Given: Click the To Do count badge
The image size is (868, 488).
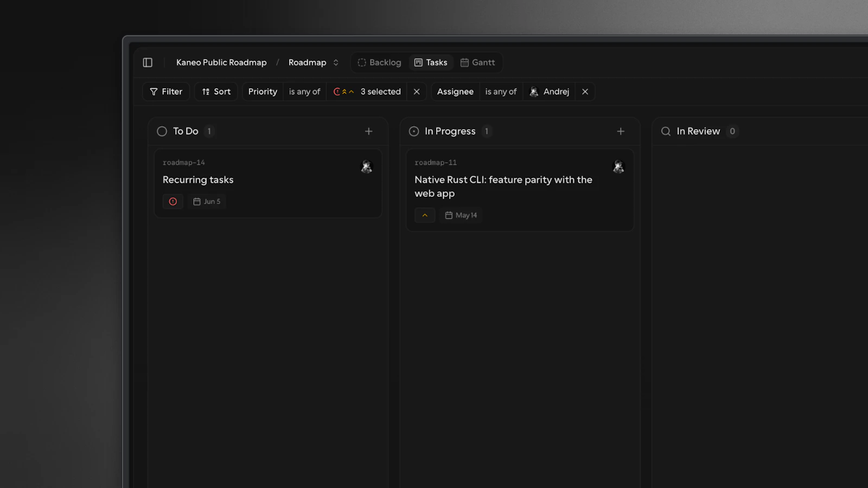Looking at the screenshot, I should click(209, 131).
